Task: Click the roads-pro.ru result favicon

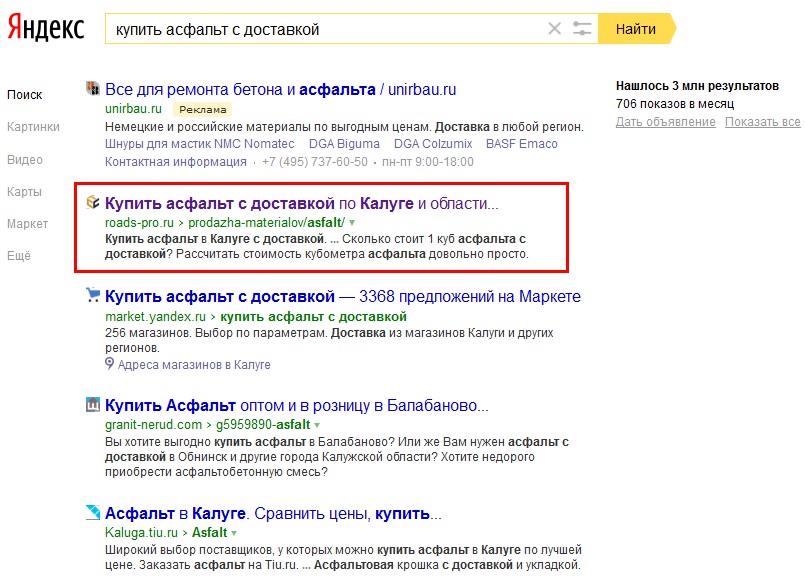Action: tap(92, 202)
